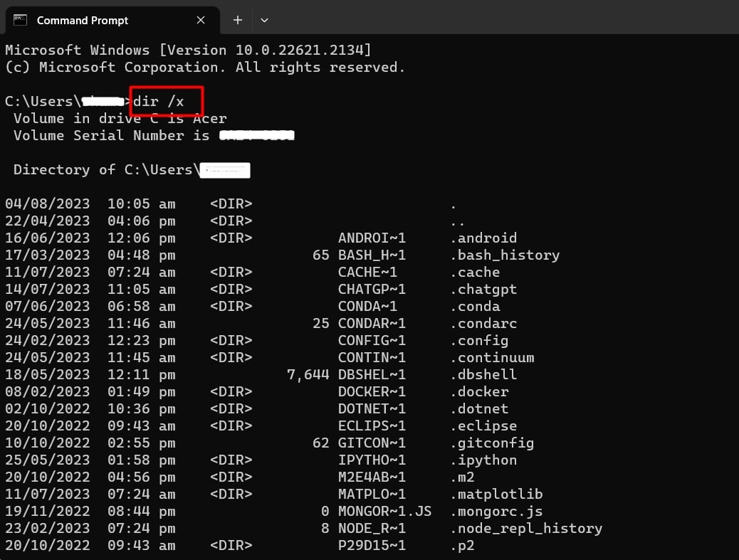This screenshot has height=560, width=739.
Task: Open a new tab with the plus button
Action: [238, 20]
